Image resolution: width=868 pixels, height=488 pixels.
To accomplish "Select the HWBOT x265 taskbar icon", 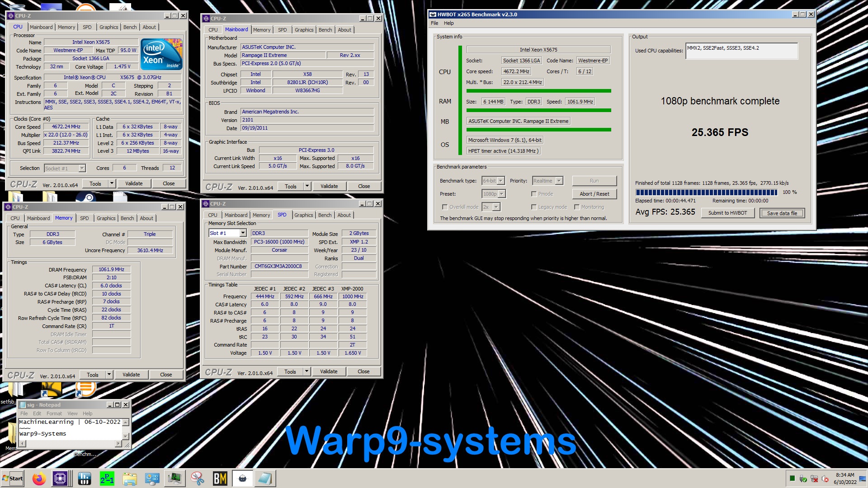I will coord(242,478).
